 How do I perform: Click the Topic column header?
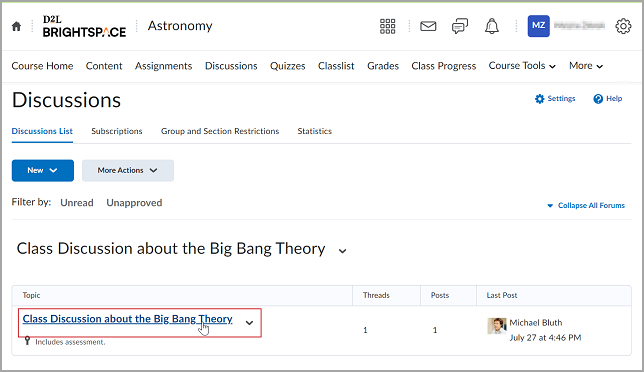(31, 295)
